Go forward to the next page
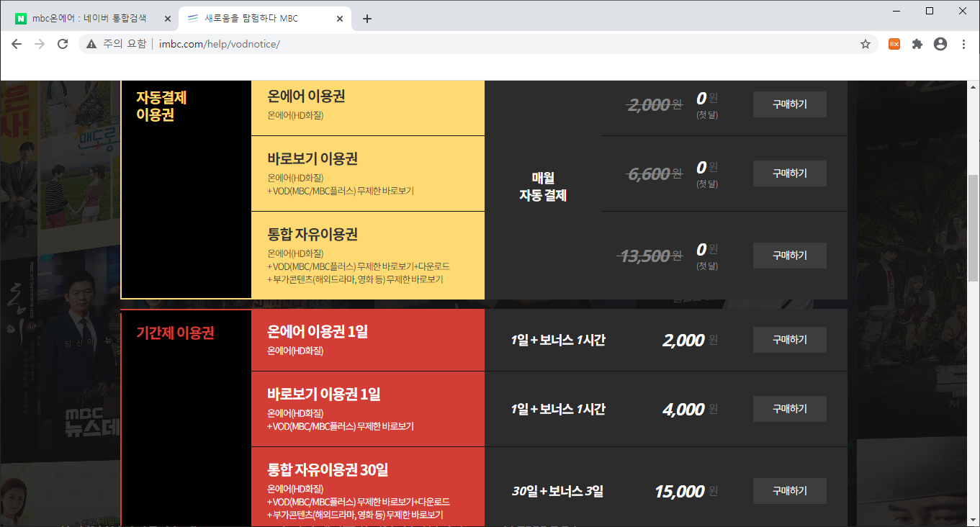The width and height of the screenshot is (980, 527). [40, 44]
